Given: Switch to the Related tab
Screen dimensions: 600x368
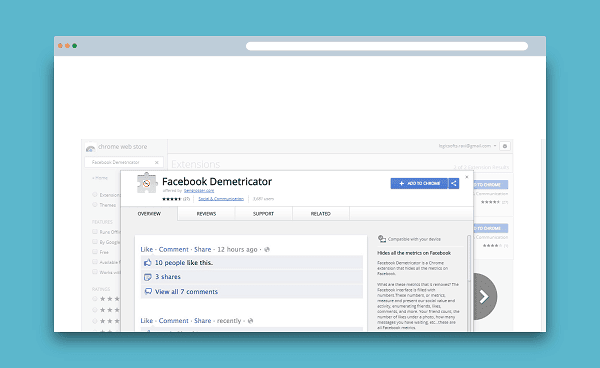Looking at the screenshot, I should [x=321, y=214].
